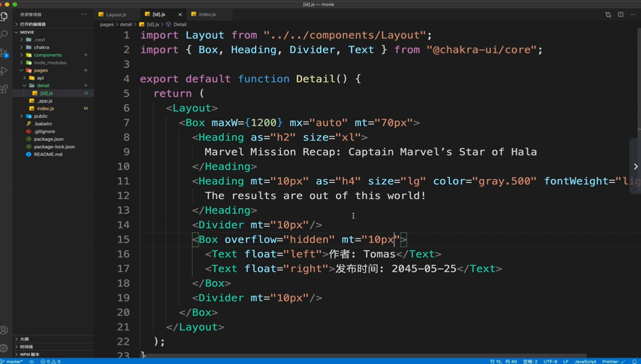Open the Extensions view icon
Image resolution: width=641 pixels, height=364 pixels.
[x=4, y=89]
